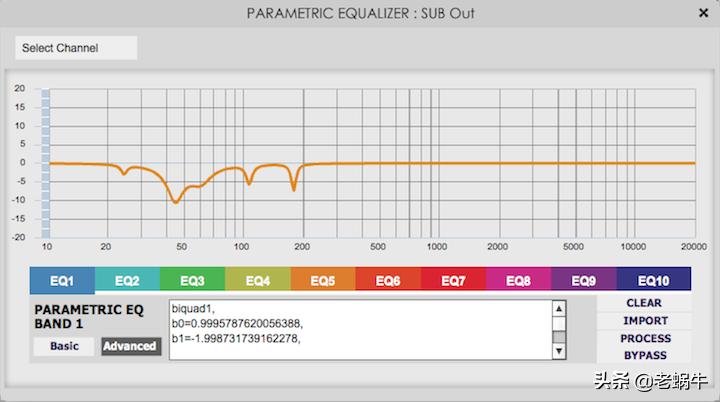Select the EQ9 band tab
This screenshot has height=402, width=720.
(584, 279)
